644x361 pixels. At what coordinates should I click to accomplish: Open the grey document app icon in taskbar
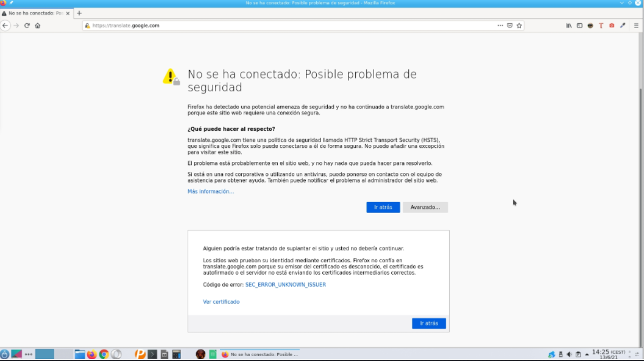pos(165,354)
